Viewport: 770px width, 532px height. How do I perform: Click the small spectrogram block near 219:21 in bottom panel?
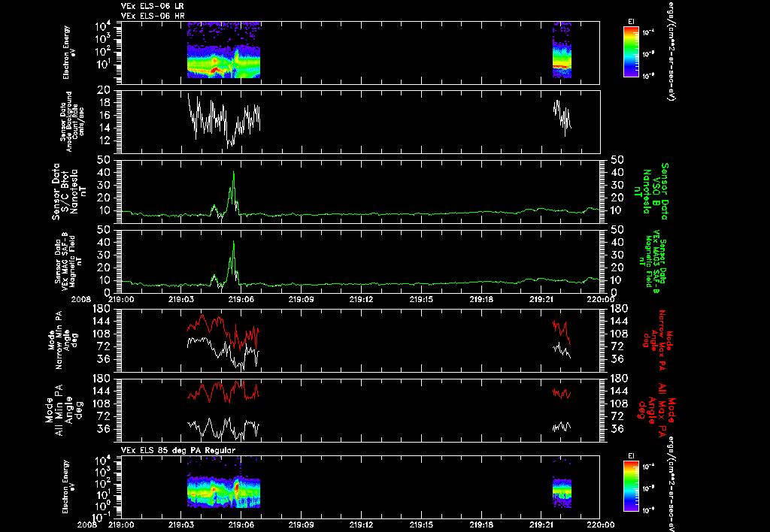[562, 492]
